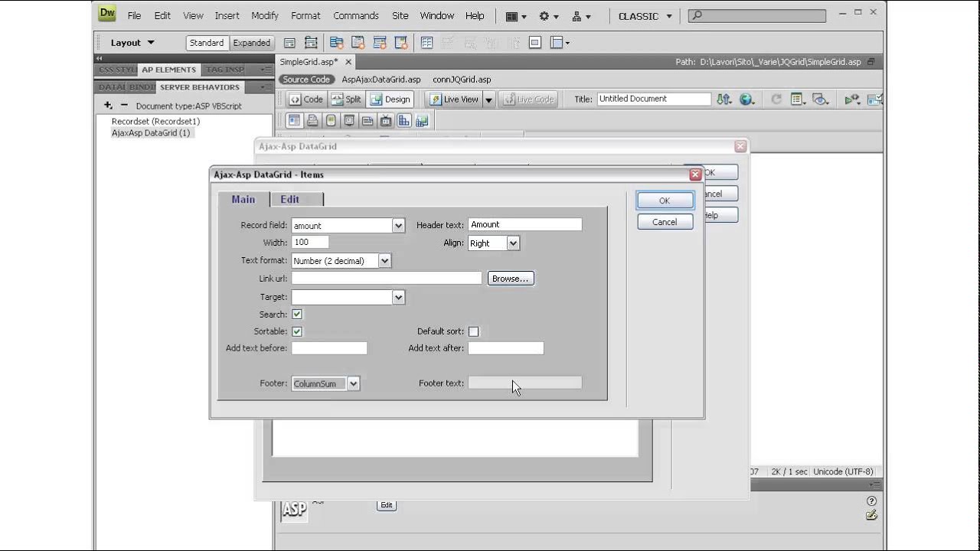This screenshot has width=980, height=551.
Task: Open the Footer ColumnSum dropdown
Action: click(353, 384)
